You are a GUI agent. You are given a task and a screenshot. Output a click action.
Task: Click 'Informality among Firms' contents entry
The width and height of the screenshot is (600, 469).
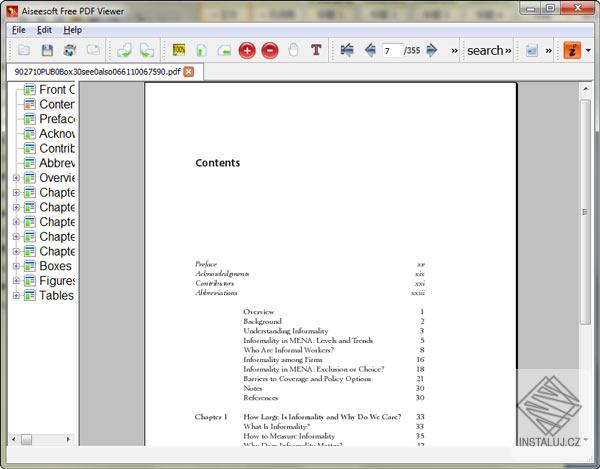click(283, 360)
